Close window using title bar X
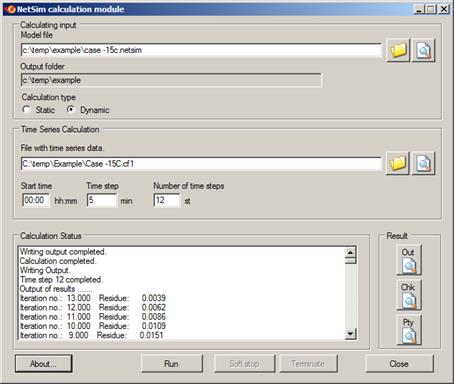454x384 pixels. pyautogui.click(x=444, y=9)
